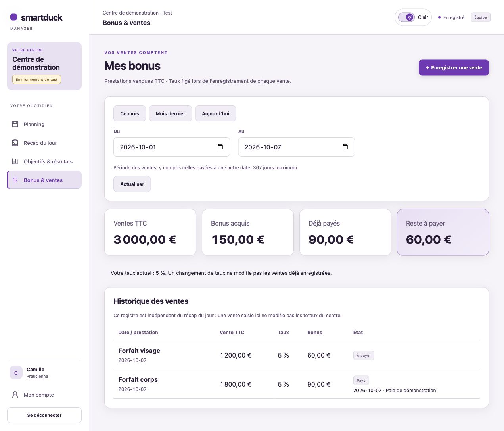
Task: Click Camille's avatar with letter C
Action: (x=16, y=373)
